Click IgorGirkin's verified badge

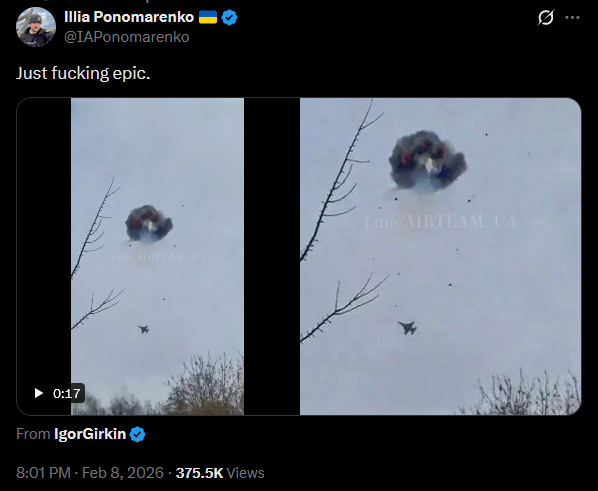137,435
